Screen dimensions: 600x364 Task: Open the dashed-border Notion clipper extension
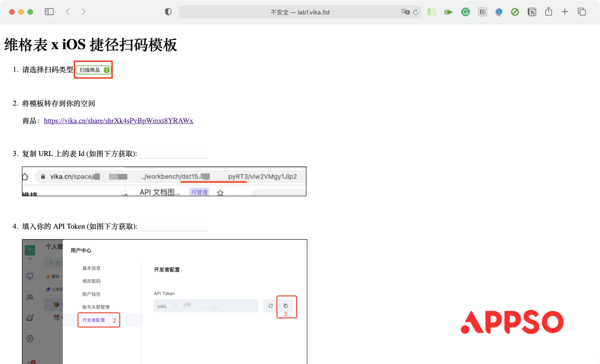483,12
